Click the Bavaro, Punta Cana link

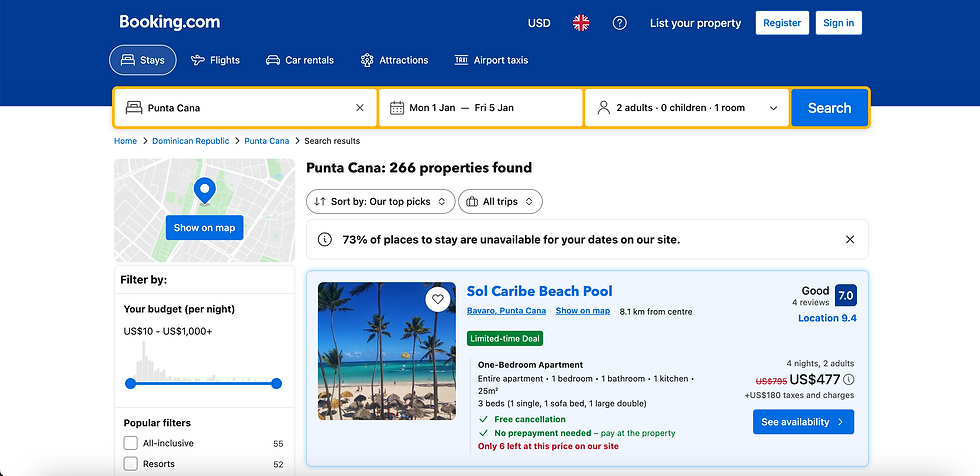(x=506, y=311)
